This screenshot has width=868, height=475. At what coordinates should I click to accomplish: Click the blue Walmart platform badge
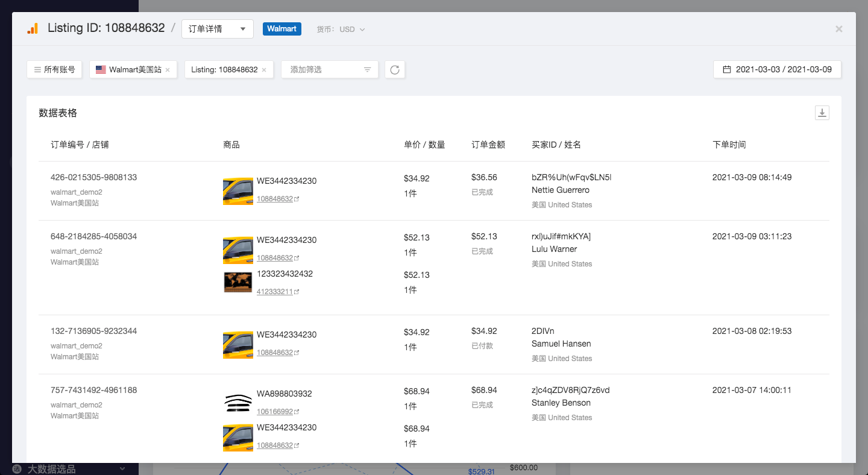point(281,29)
